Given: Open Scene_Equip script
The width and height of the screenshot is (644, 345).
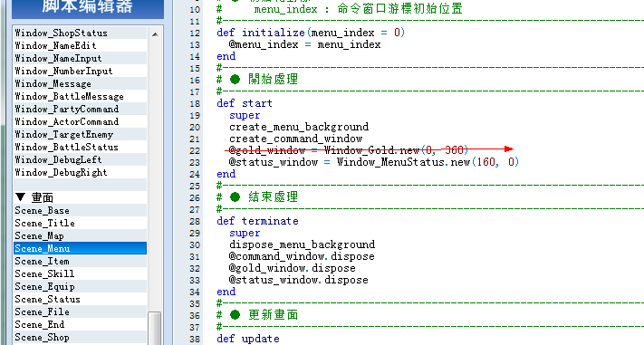Looking at the screenshot, I should (80, 287).
